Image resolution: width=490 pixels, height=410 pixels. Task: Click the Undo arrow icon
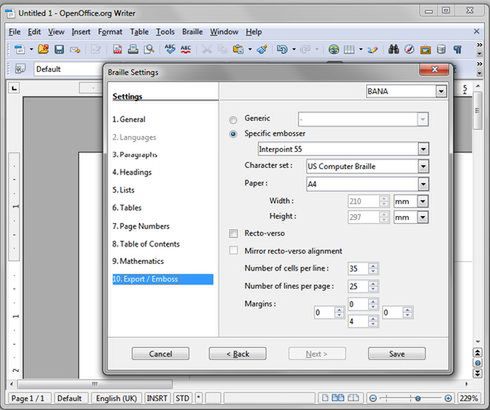(282, 49)
